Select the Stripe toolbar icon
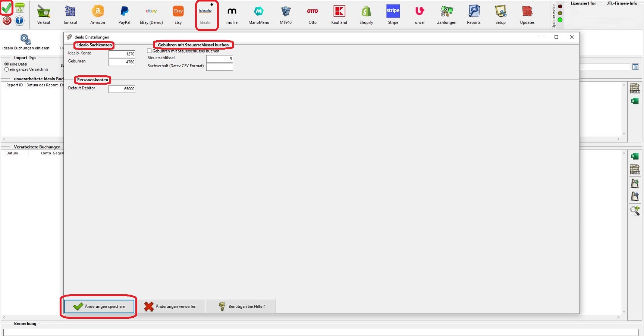The width and height of the screenshot is (644, 336). click(x=393, y=15)
